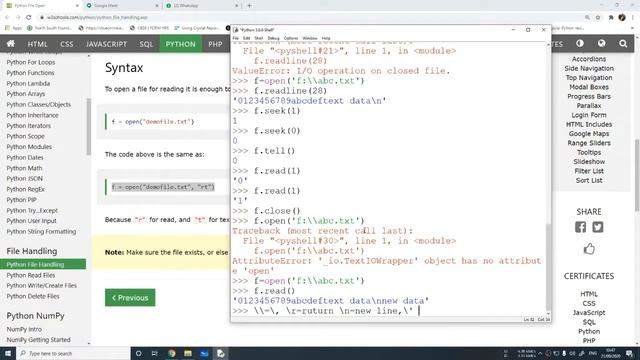Open the IDLE Shell Help menu

pyautogui.click(x=326, y=38)
